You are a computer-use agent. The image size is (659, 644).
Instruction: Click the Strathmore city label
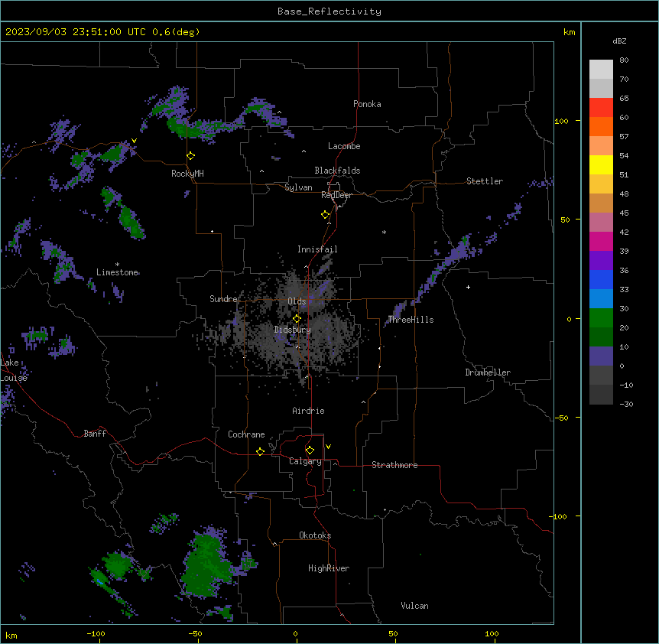coord(394,465)
